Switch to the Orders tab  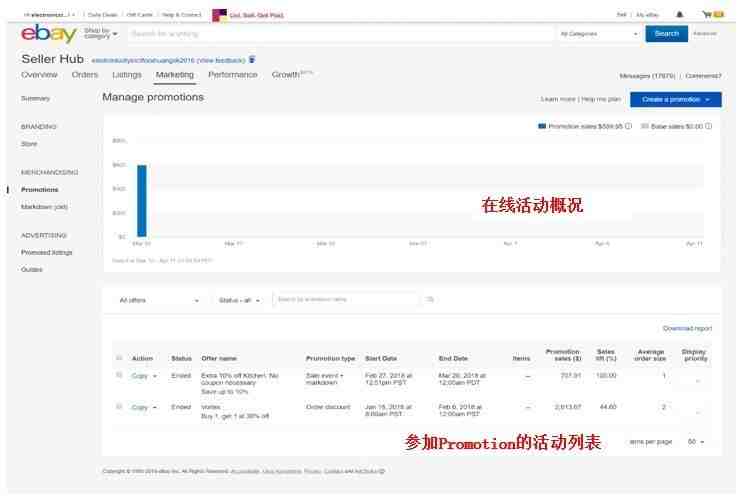[x=85, y=75]
